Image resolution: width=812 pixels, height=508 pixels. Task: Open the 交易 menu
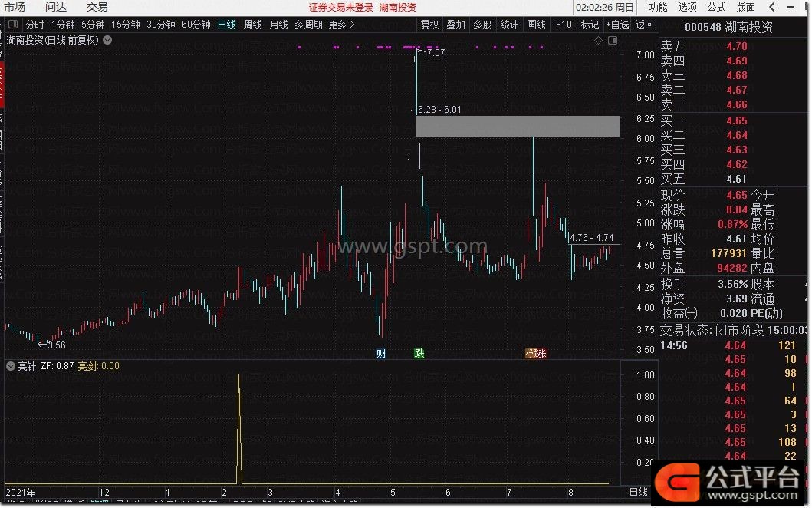[97, 7]
